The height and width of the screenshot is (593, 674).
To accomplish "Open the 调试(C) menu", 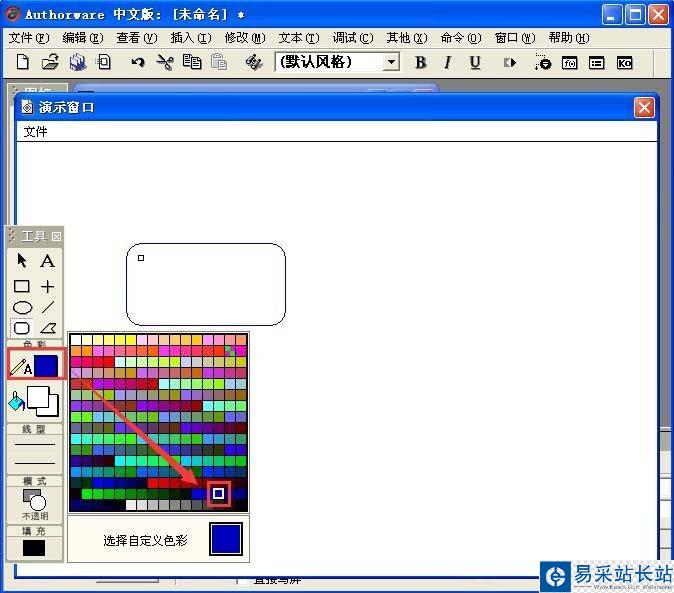I will click(353, 38).
